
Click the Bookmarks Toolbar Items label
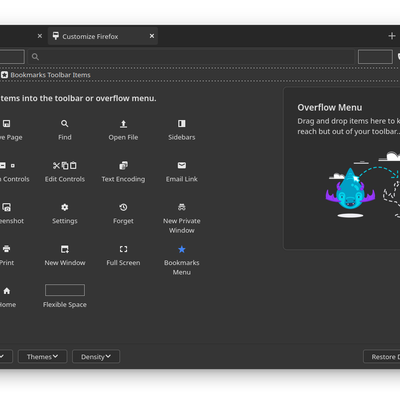pyautogui.click(x=50, y=75)
